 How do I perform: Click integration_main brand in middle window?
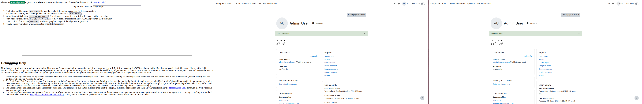click(x=224, y=4)
